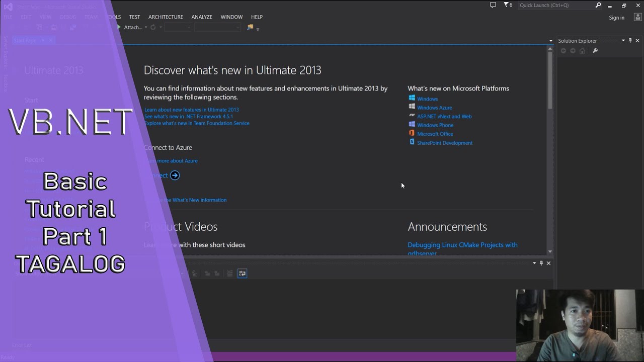Viewport: 644px width, 362px height.
Task: Open the ANALYZE menu
Action: pos(202,17)
